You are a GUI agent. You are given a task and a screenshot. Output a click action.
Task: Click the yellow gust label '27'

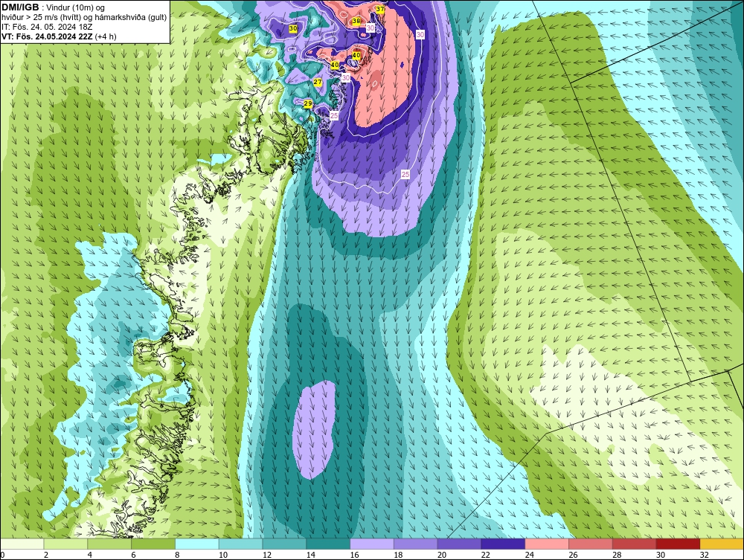pyautogui.click(x=318, y=83)
